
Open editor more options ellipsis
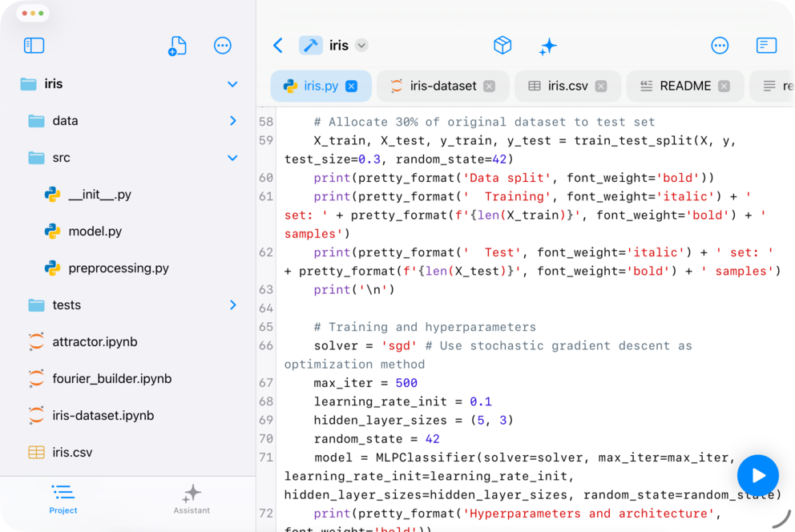tap(720, 46)
